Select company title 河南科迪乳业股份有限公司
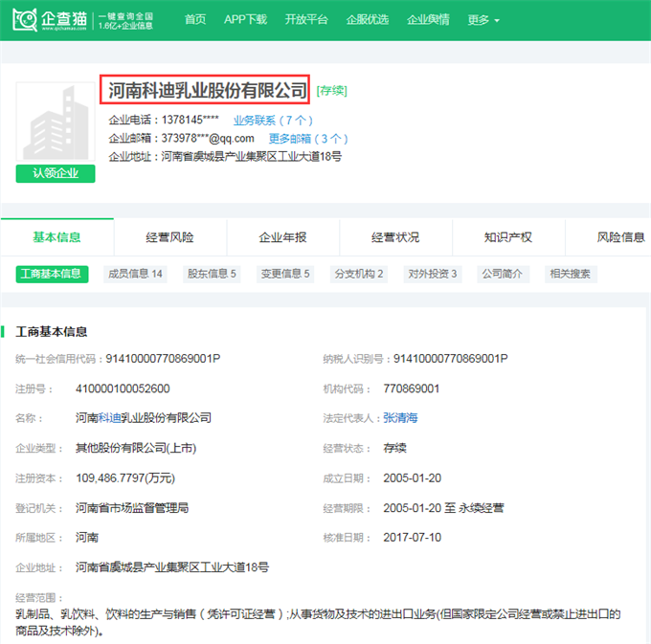Screen dimensions: 651x644 (208, 90)
